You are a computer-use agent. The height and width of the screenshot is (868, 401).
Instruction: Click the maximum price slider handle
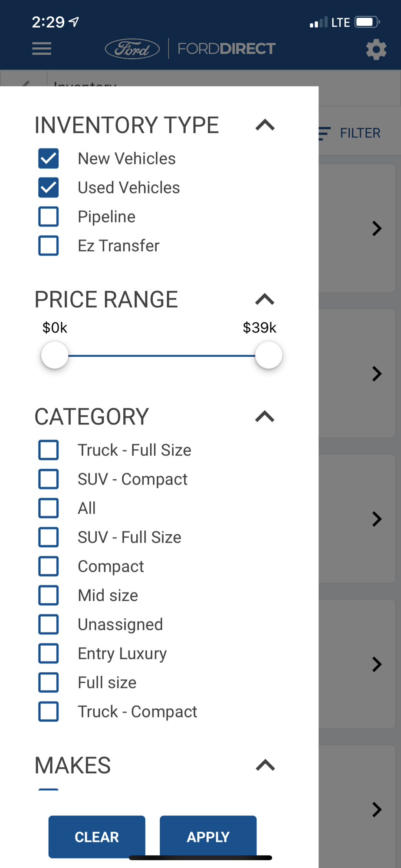[269, 355]
